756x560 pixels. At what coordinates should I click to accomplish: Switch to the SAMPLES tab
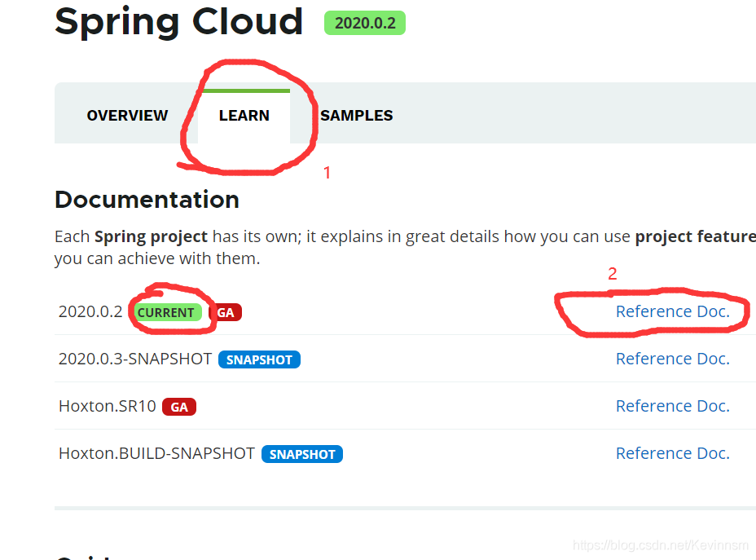(356, 116)
